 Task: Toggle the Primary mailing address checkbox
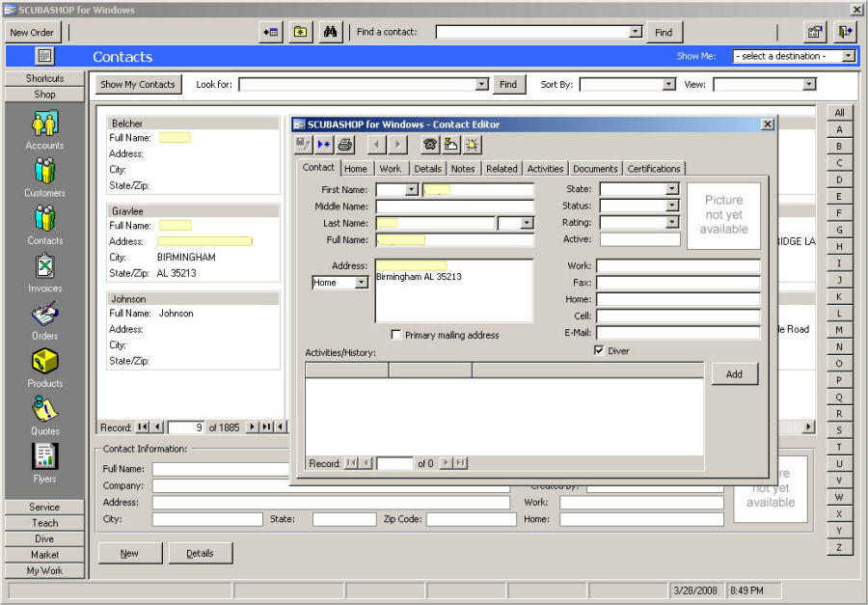[395, 335]
